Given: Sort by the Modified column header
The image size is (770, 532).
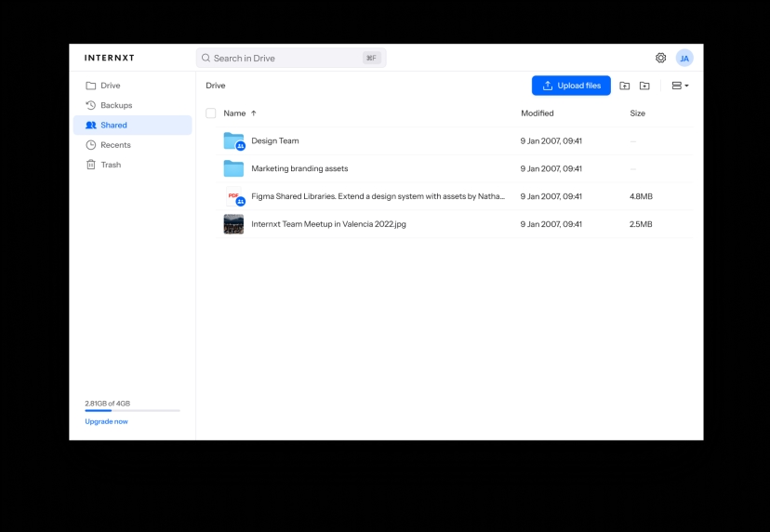Looking at the screenshot, I should click(x=537, y=113).
